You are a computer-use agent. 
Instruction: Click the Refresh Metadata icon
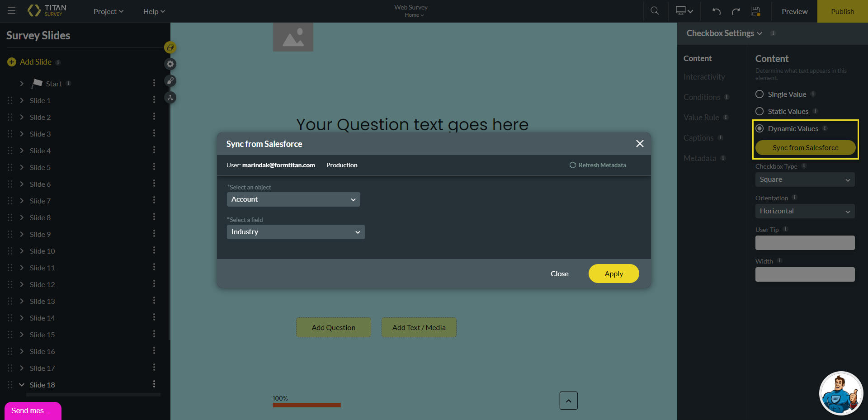572,165
